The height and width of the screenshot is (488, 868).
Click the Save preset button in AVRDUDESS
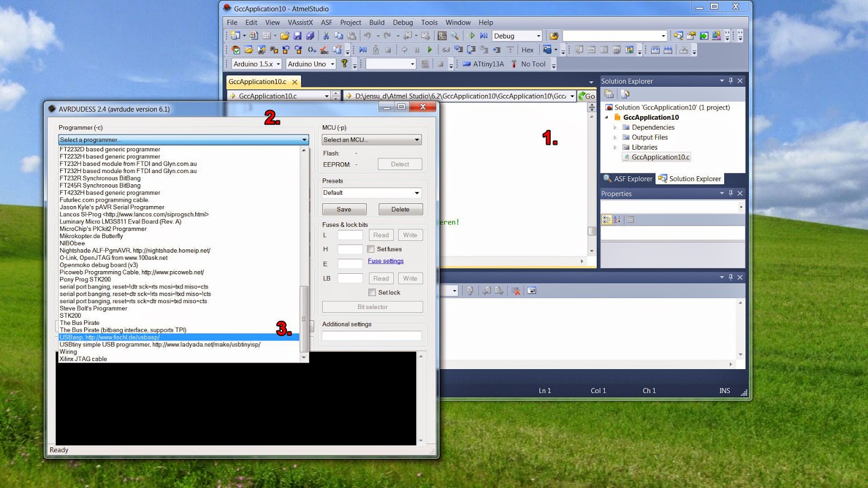tap(344, 209)
